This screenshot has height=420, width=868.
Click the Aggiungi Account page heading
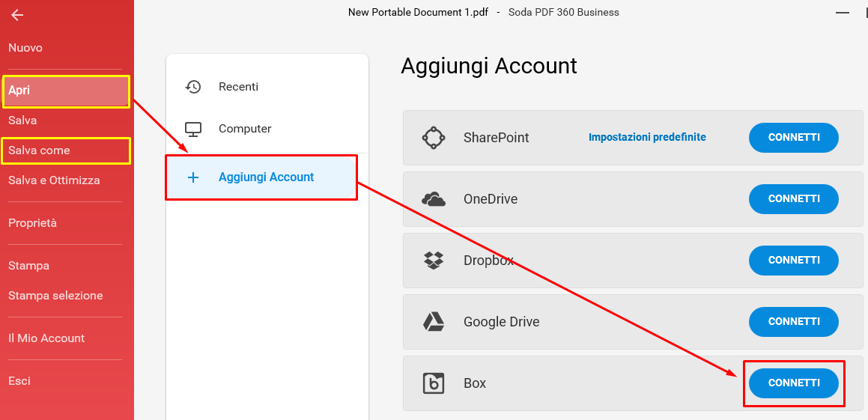click(x=489, y=66)
